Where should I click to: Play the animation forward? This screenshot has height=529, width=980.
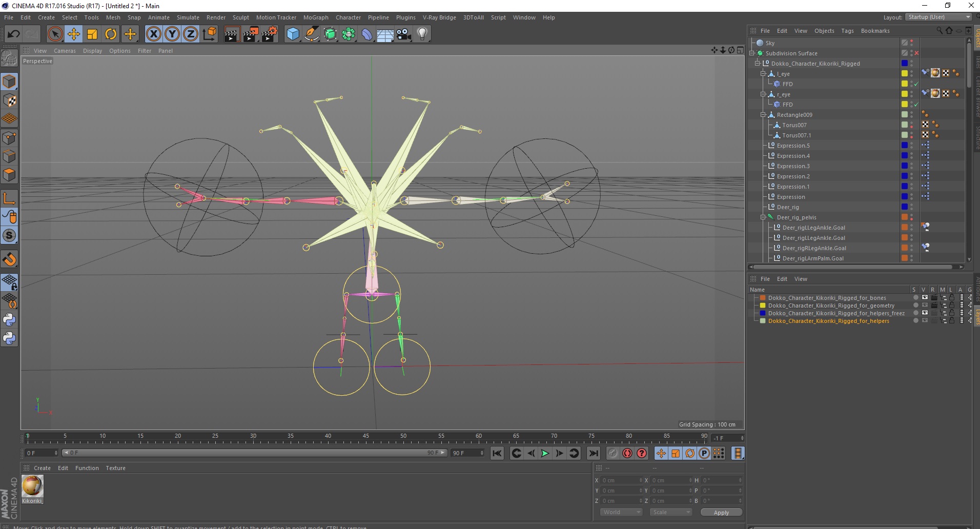[545, 453]
